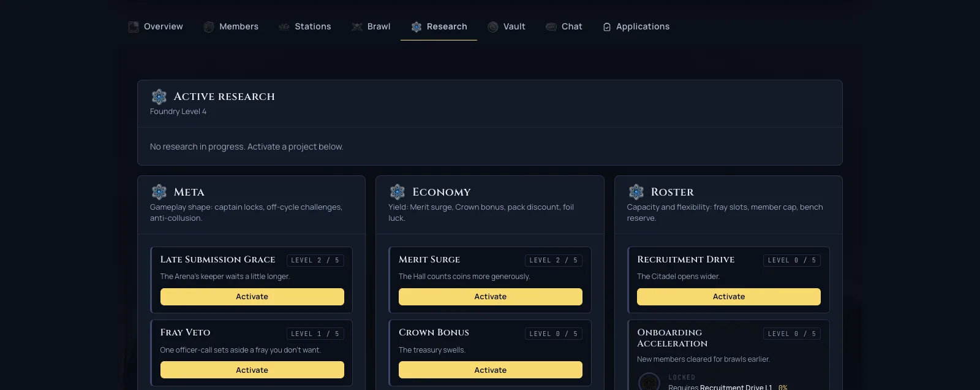Click 'The Citadel opens wider.' description
Viewport: 980px width, 390px height.
coord(679,277)
